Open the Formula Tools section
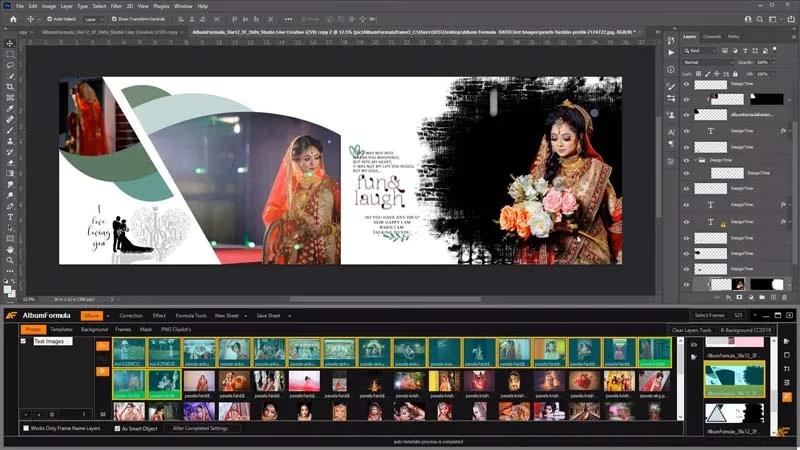Image resolution: width=800 pixels, height=450 pixels. pos(191,316)
